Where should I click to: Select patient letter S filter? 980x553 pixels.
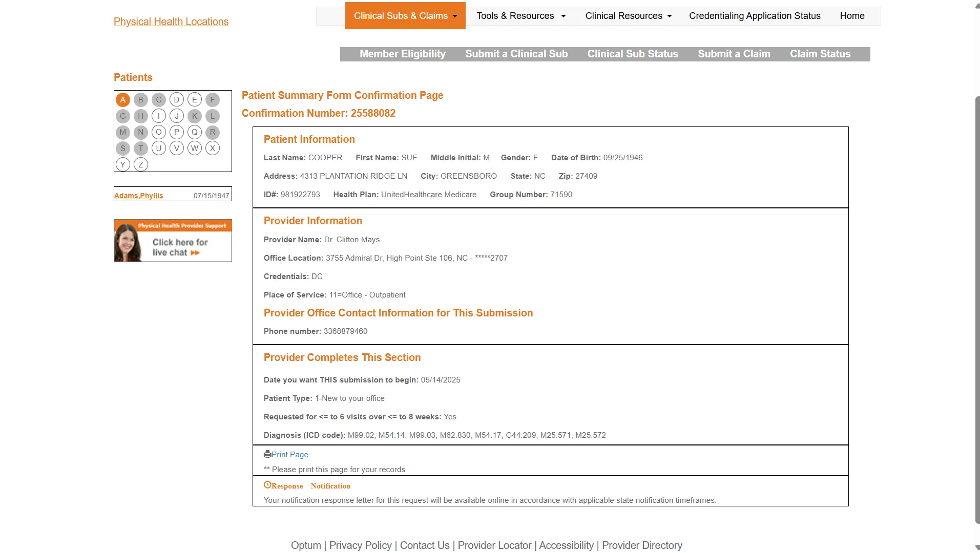123,148
